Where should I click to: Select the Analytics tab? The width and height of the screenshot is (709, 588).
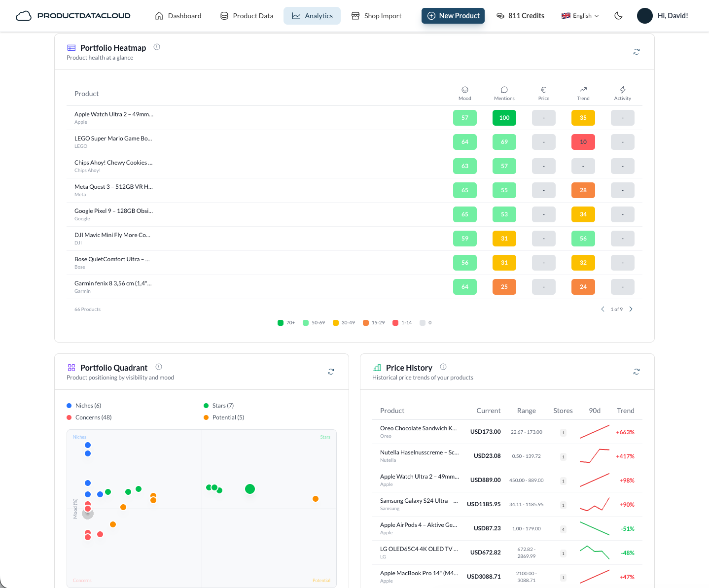click(312, 16)
